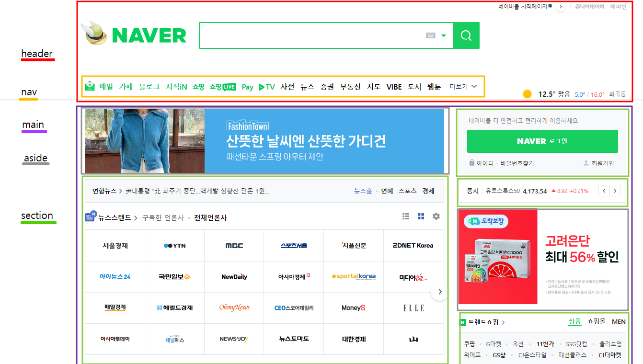The height and width of the screenshot is (364, 643).
Task: Click the sunny weather icon
Action: tap(528, 94)
